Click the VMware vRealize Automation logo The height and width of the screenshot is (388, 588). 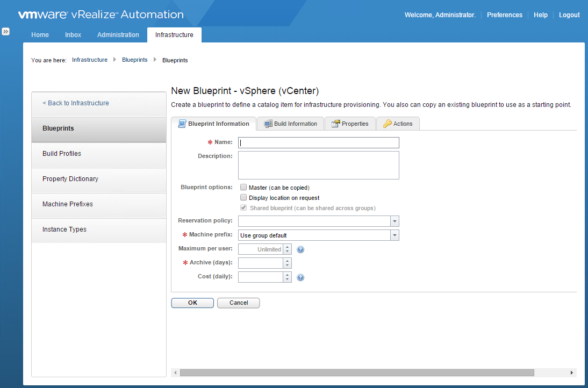tap(101, 15)
